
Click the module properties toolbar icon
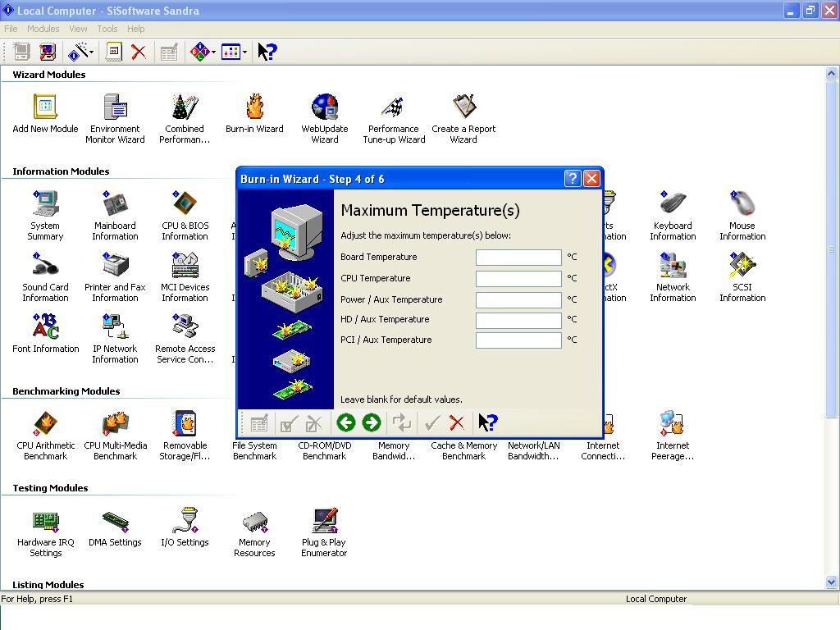coord(113,52)
